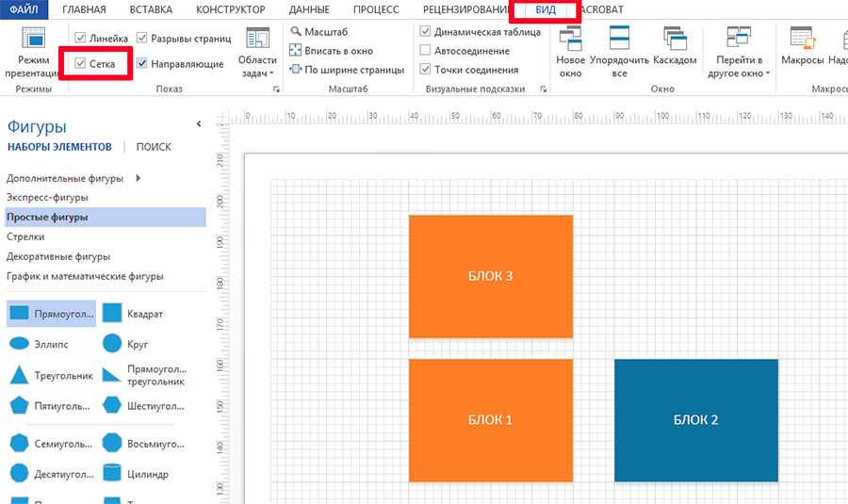Viewport: 848px width, 504px height.
Task: Open the ФАЙЛ tab
Action: [x=24, y=9]
